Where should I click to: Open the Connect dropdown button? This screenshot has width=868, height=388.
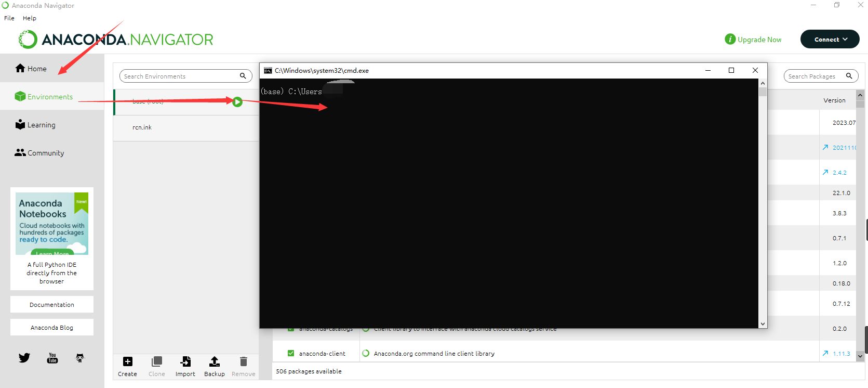pos(830,39)
